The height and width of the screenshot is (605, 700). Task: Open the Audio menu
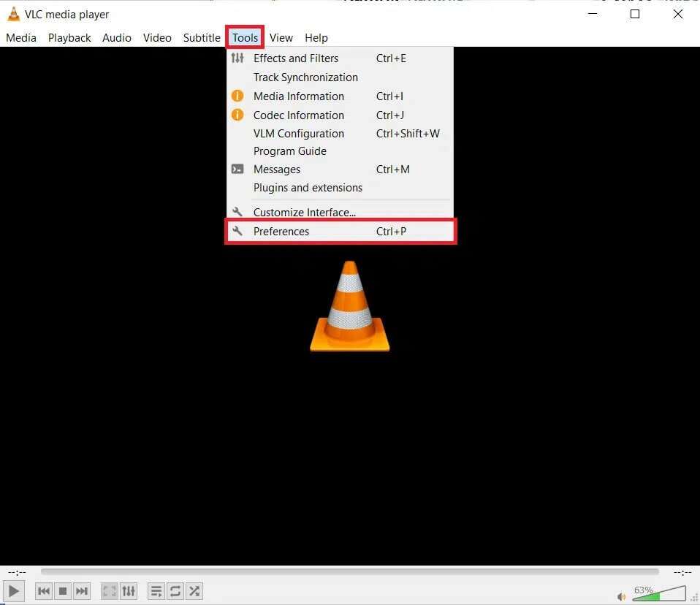pos(116,38)
